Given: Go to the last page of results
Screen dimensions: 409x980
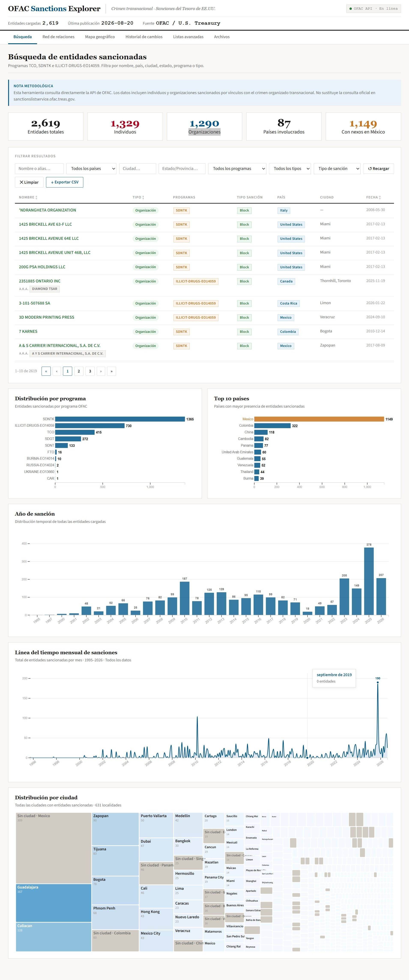Looking at the screenshot, I should tap(111, 371).
